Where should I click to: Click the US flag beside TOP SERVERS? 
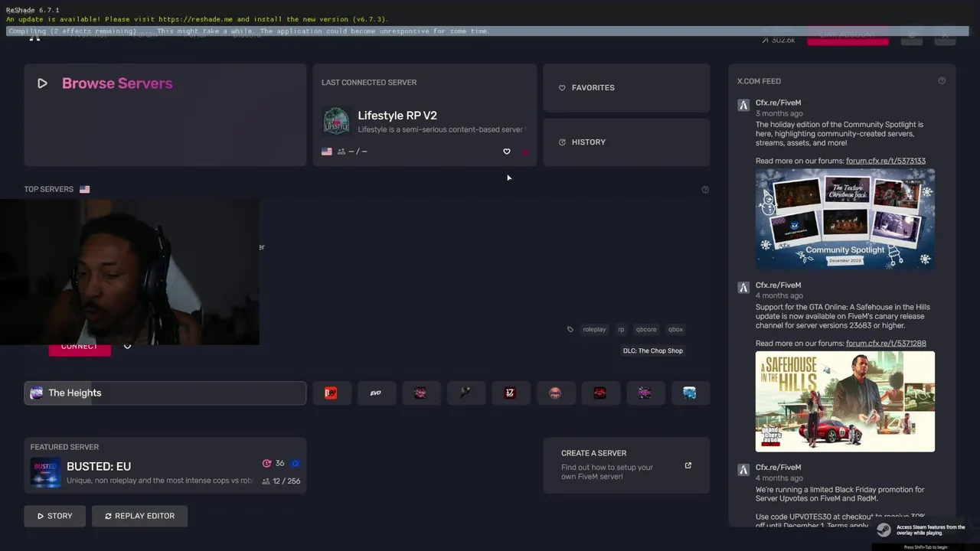84,189
